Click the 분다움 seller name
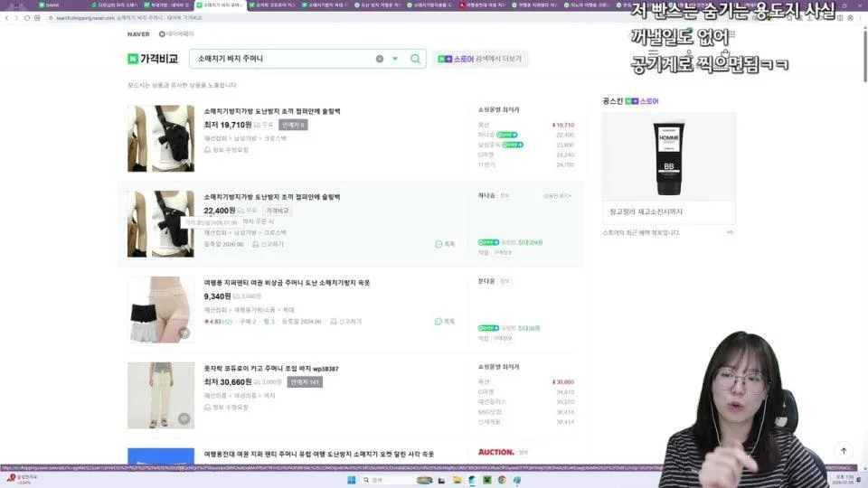This screenshot has width=868, height=488. point(486,281)
